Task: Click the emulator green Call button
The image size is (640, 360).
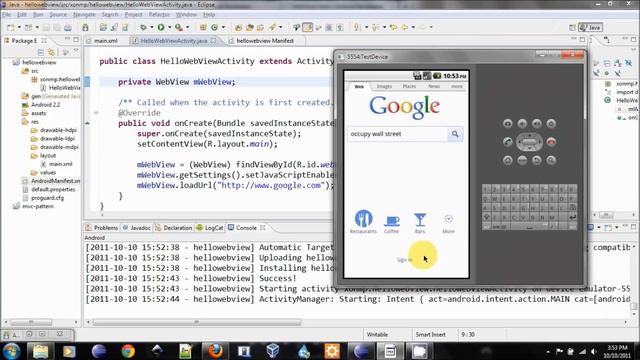Action: tap(508, 142)
